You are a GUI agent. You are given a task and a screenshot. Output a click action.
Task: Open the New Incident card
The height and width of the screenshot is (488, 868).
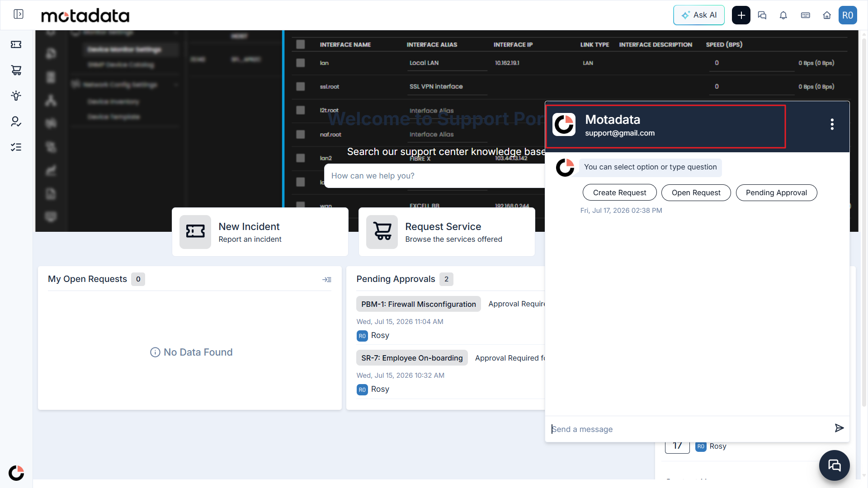click(x=260, y=232)
